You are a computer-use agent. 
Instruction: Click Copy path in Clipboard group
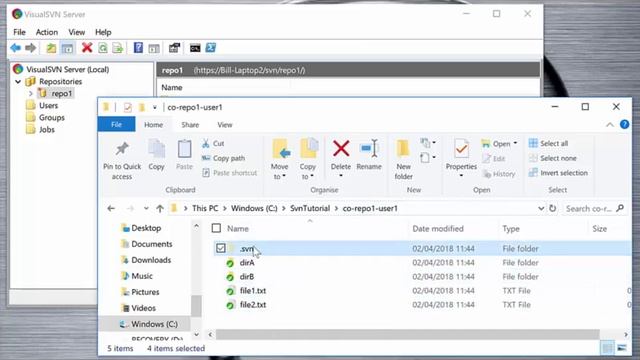[x=224, y=158]
